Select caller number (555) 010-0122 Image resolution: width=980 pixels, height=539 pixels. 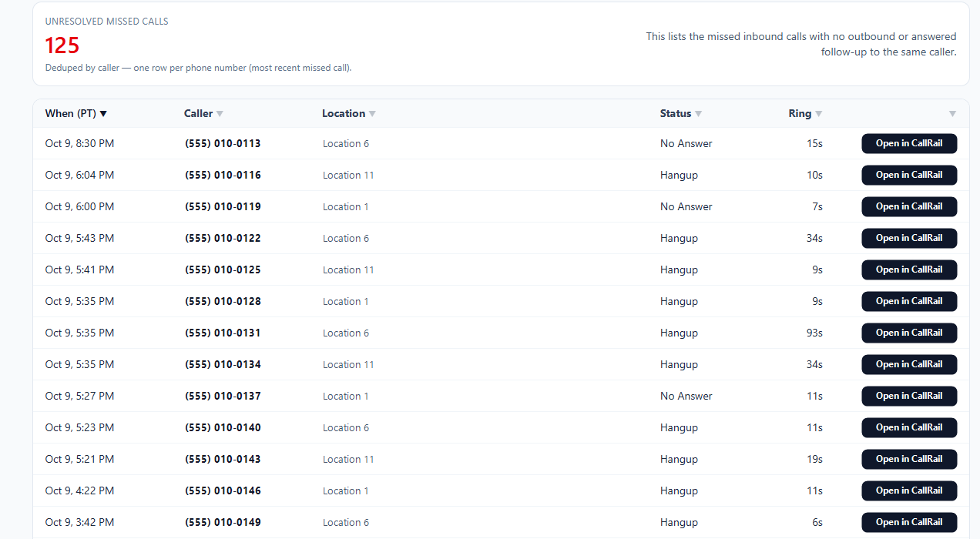(x=223, y=239)
